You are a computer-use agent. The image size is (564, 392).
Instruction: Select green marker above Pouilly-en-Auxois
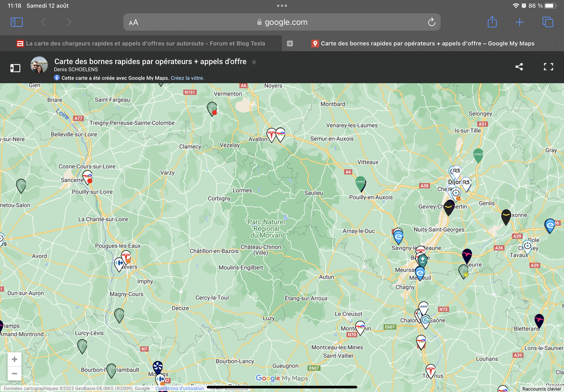(361, 183)
